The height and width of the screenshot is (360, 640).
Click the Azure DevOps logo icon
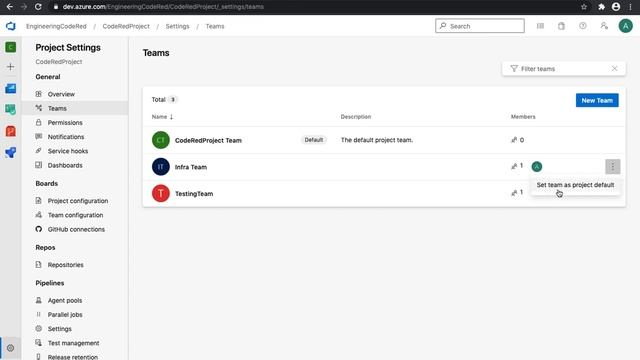coord(11,26)
